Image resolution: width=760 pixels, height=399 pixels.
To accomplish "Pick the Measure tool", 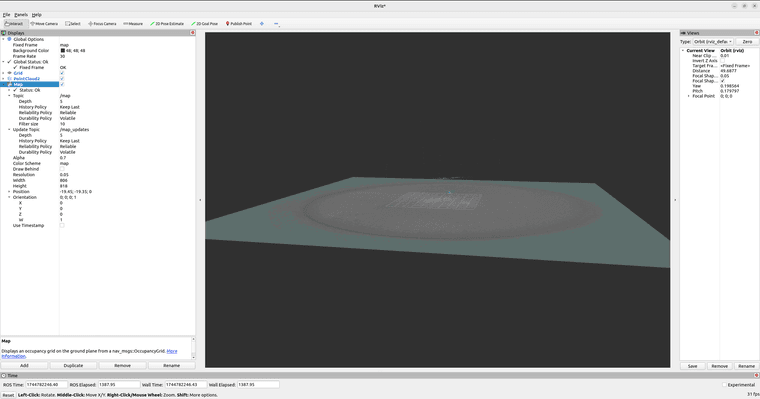I will pos(133,23).
